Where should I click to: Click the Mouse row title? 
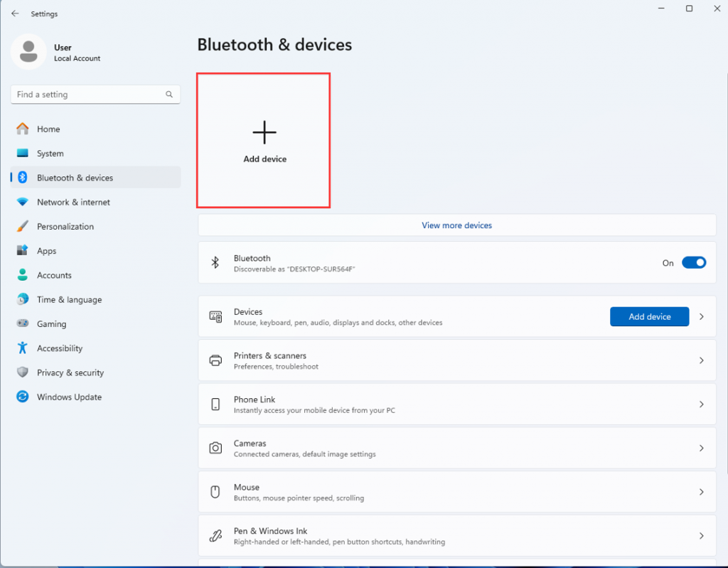click(247, 487)
